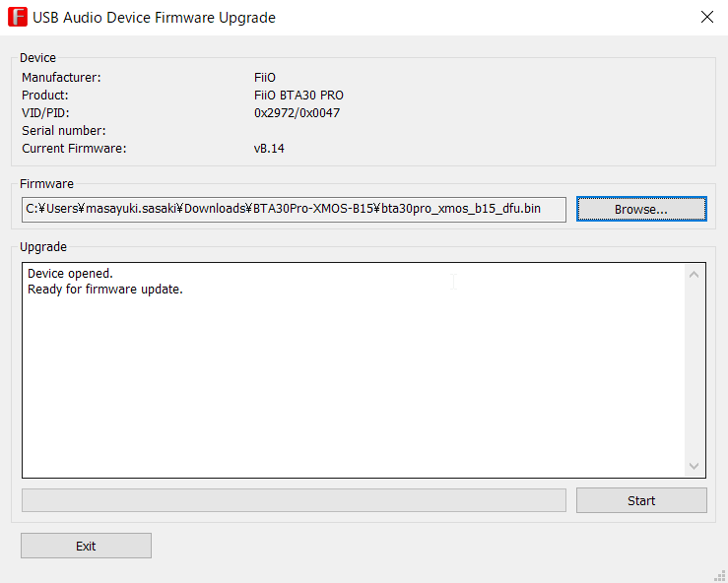Image resolution: width=728 pixels, height=583 pixels.
Task: Click the Exit button
Action: pyautogui.click(x=86, y=546)
